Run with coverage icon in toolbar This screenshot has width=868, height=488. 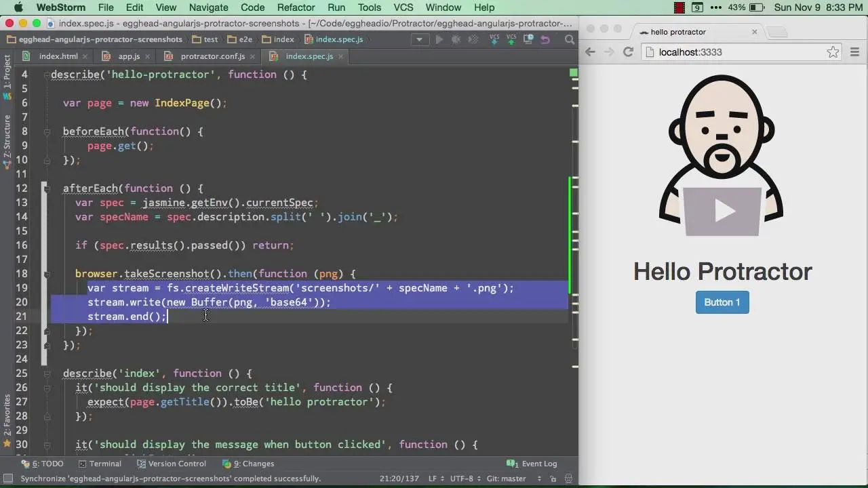pyautogui.click(x=473, y=39)
